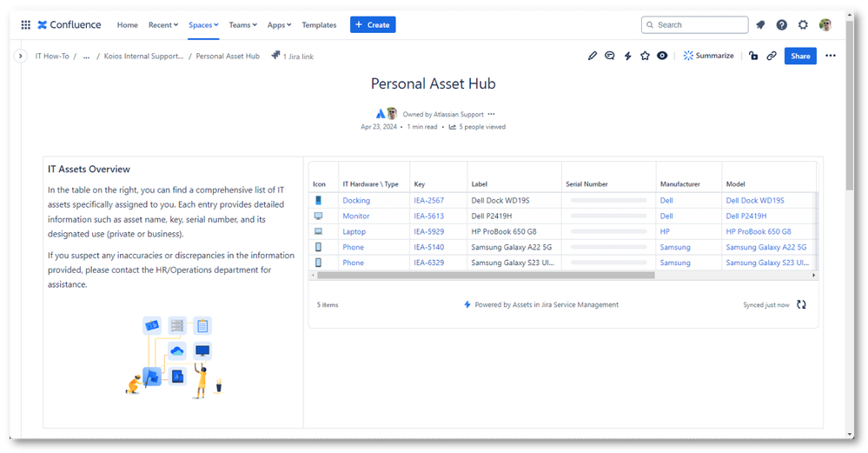Open the Spaces dropdown menu

pos(203,25)
